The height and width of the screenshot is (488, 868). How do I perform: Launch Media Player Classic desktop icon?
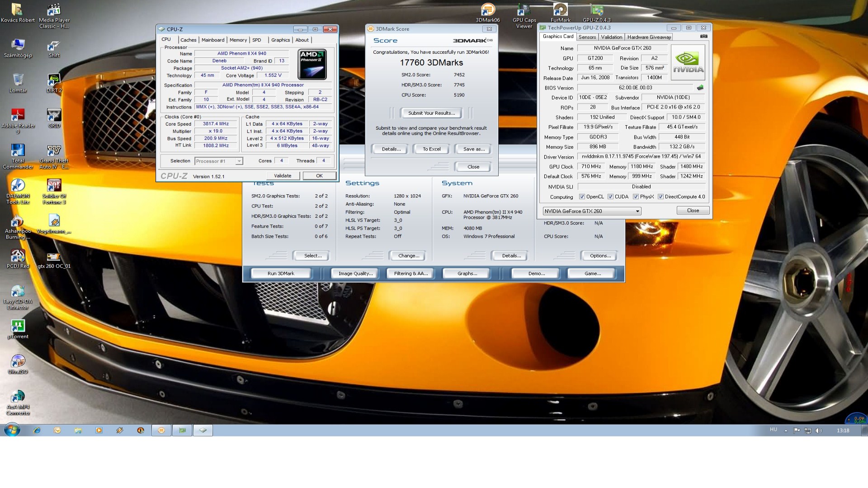coord(54,16)
